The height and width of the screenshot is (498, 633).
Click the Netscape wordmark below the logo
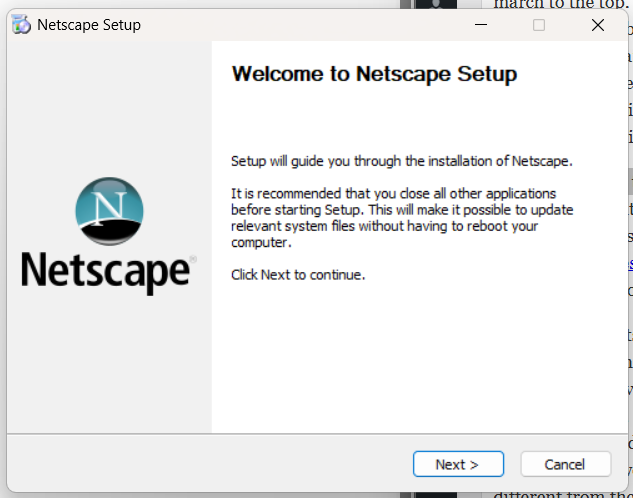105,270
